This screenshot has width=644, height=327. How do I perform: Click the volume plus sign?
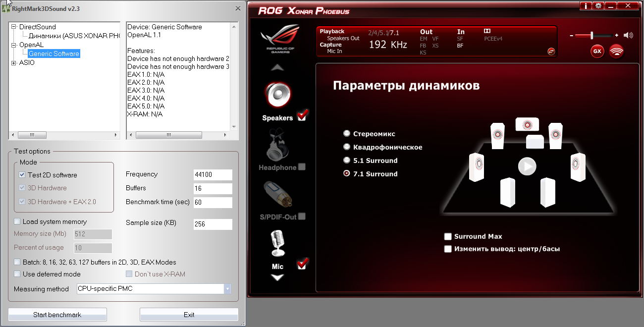click(617, 35)
